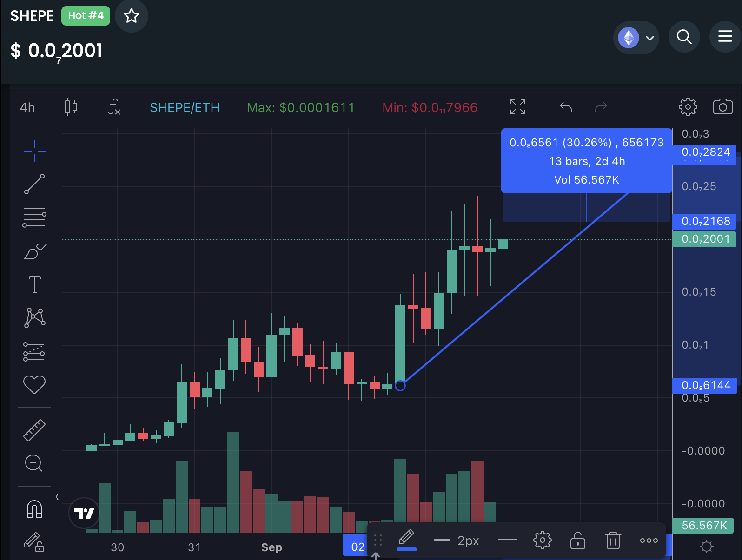Grab the floating toolbar drag handle

pyautogui.click(x=378, y=540)
